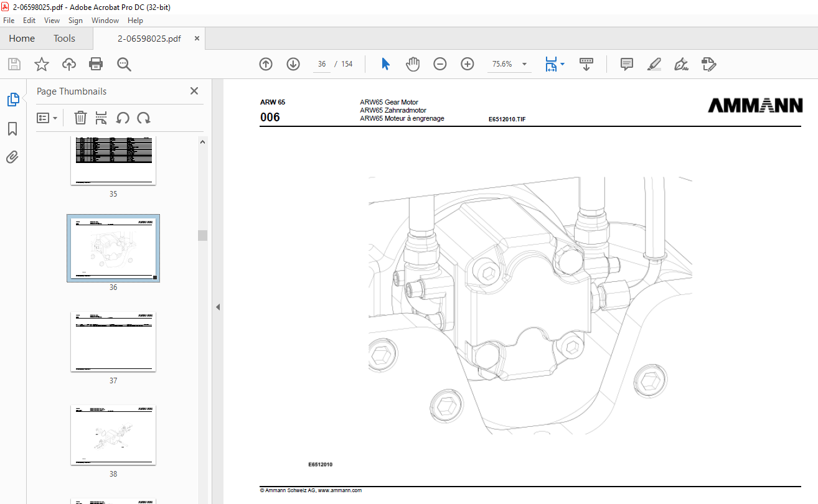Click the E6512010.TIF header text

507,119
